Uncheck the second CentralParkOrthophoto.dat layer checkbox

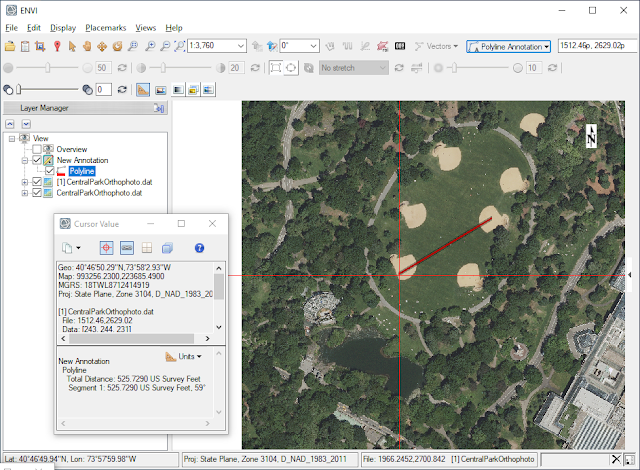click(37, 193)
